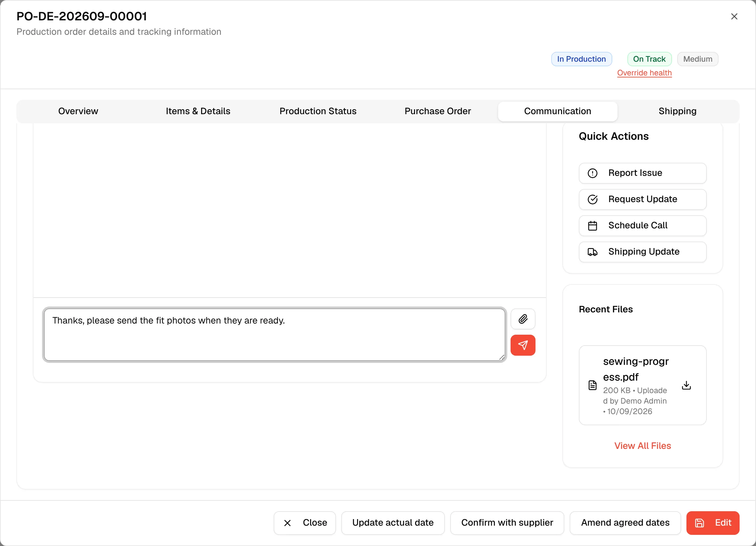Go to the Production Status tab
The image size is (756, 546).
[x=318, y=111]
